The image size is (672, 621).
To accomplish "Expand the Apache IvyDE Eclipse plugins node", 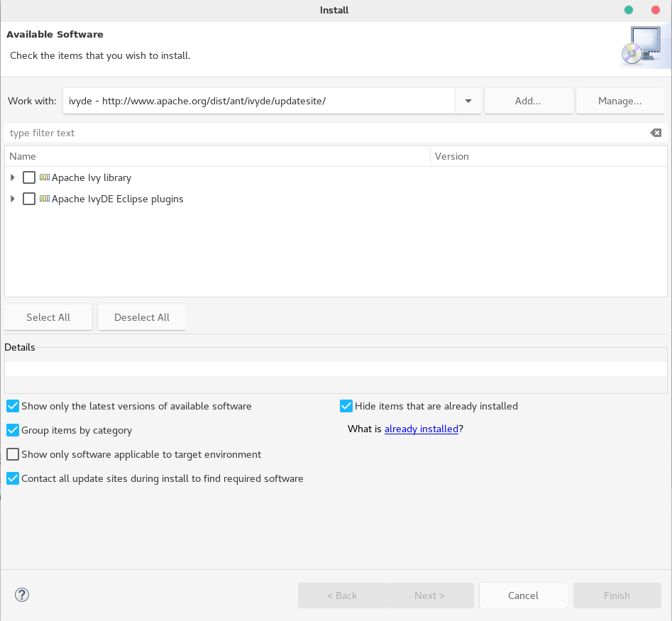I will (x=13, y=199).
